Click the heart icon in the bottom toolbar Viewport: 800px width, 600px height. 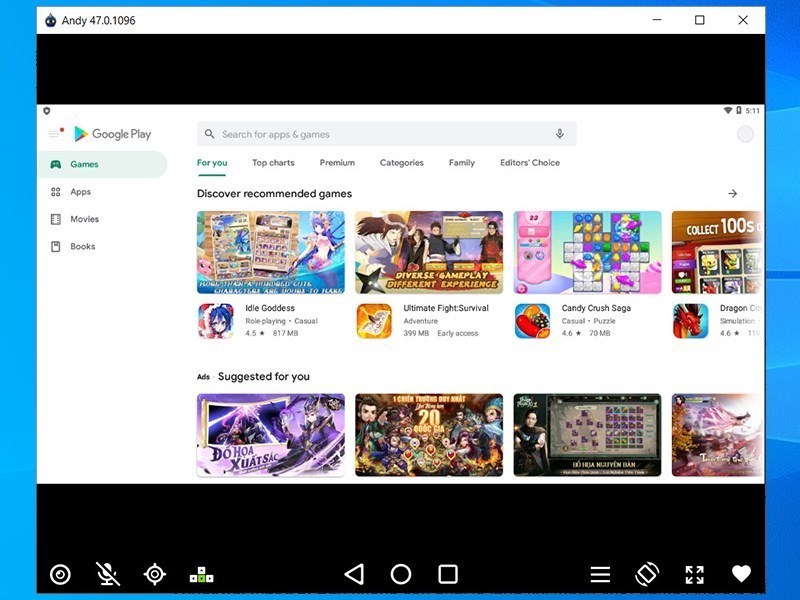(x=741, y=574)
